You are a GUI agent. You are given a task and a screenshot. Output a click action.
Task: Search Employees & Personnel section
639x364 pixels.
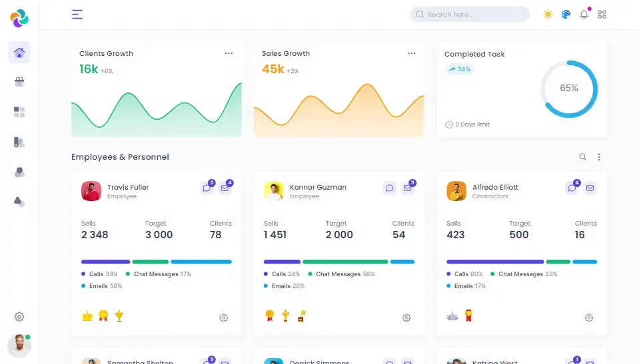[583, 157]
